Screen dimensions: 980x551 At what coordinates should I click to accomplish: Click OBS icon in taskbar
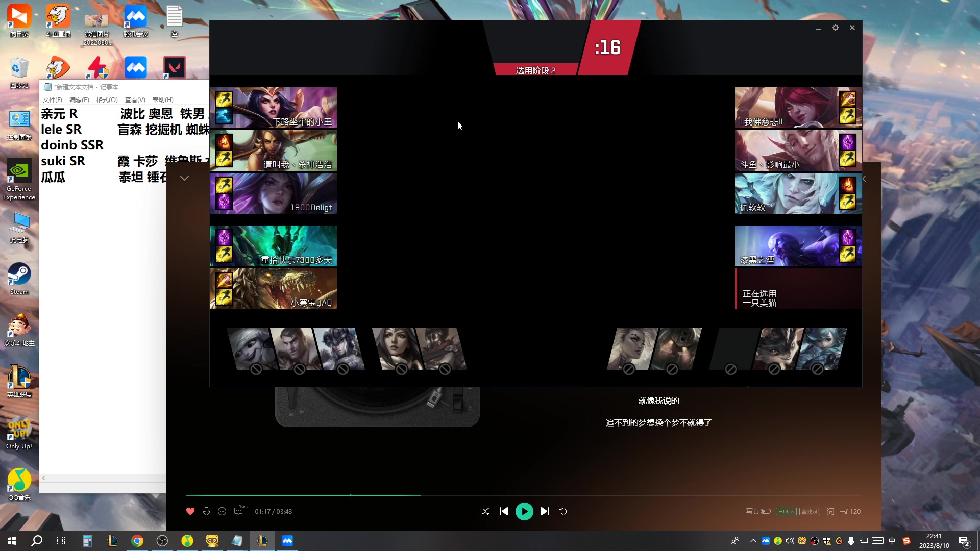pyautogui.click(x=162, y=541)
